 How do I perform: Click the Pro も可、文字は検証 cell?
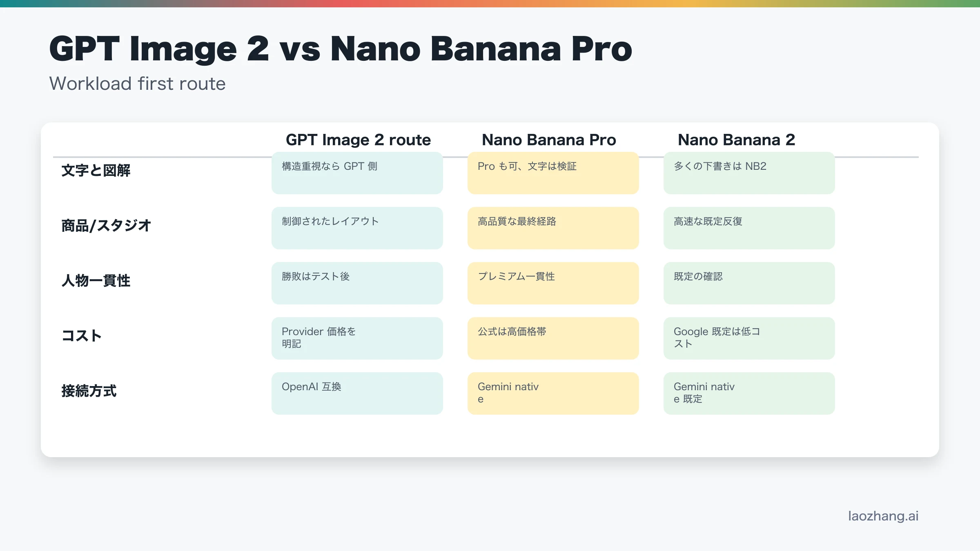point(553,173)
